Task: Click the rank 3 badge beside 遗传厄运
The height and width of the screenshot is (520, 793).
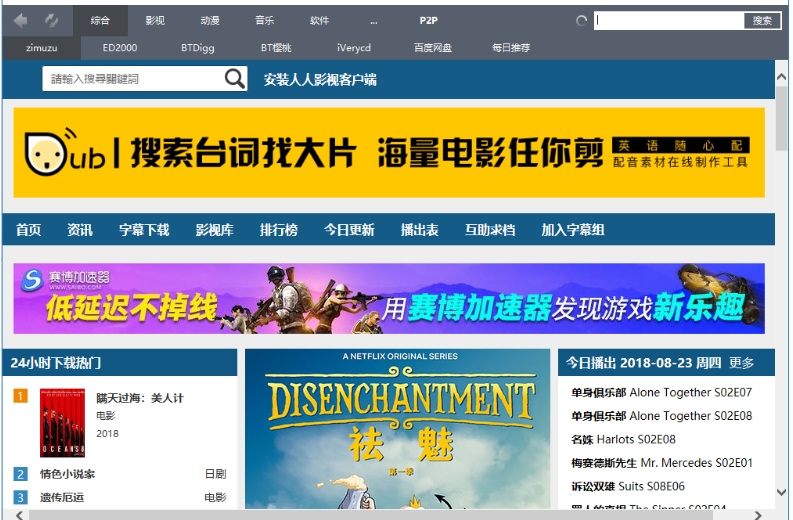Action: [x=20, y=497]
